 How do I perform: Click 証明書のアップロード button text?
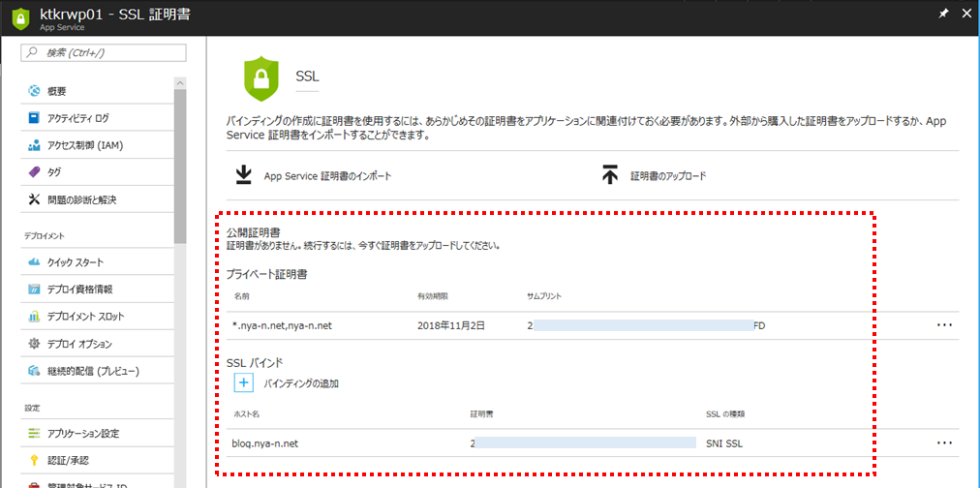pyautogui.click(x=668, y=176)
